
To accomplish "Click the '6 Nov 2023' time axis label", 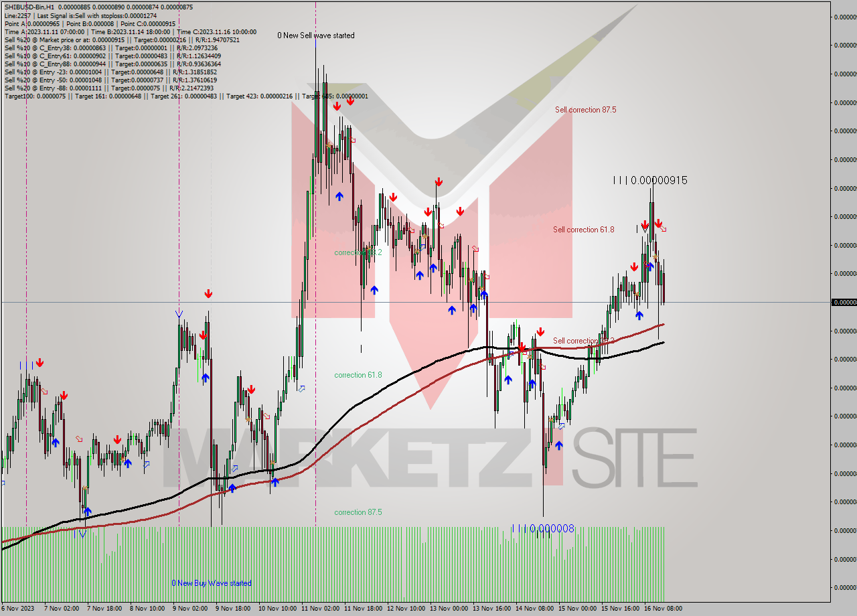I will [17, 609].
